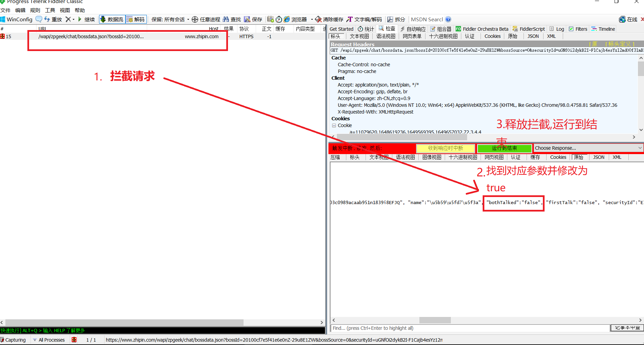Click the camera screenshot icon
The height and width of the screenshot is (345, 644).
coord(270,19)
